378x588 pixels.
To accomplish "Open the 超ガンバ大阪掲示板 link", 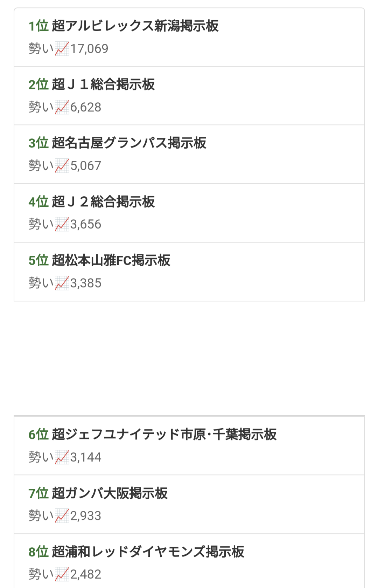I will click(110, 493).
